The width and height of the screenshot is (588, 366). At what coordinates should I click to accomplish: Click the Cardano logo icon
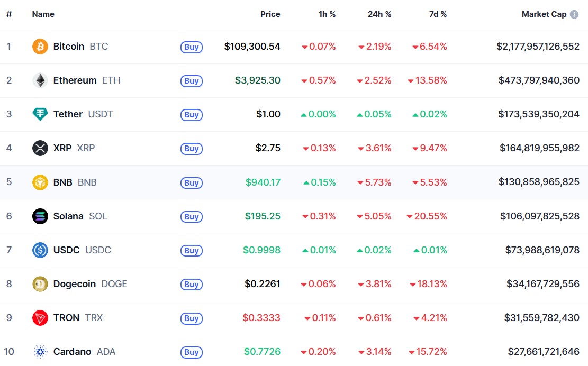pos(40,352)
